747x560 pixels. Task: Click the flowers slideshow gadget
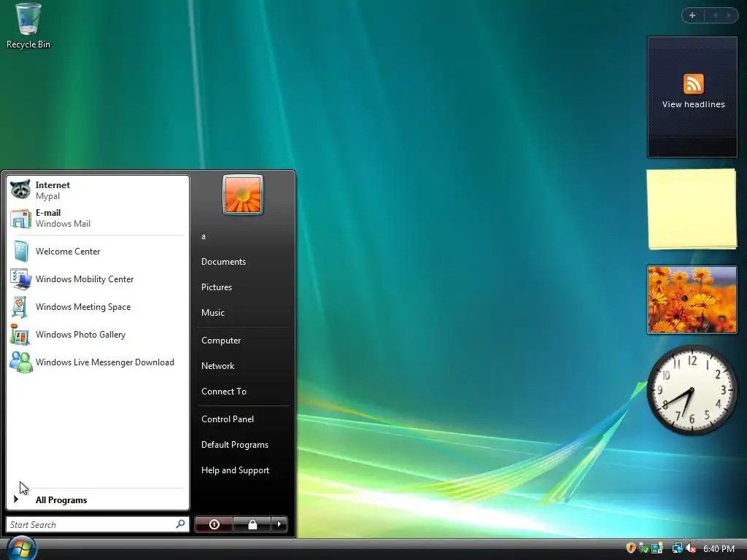[x=692, y=300]
